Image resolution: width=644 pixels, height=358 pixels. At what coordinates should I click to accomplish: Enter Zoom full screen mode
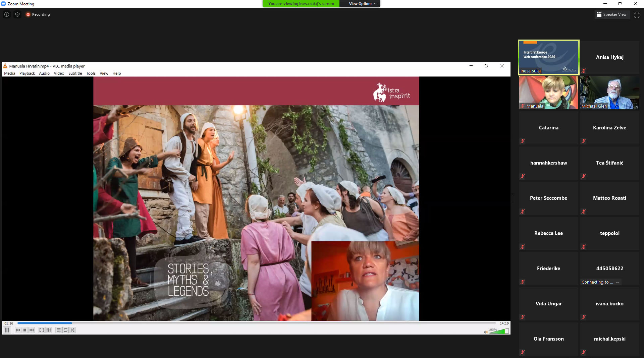coord(637,15)
